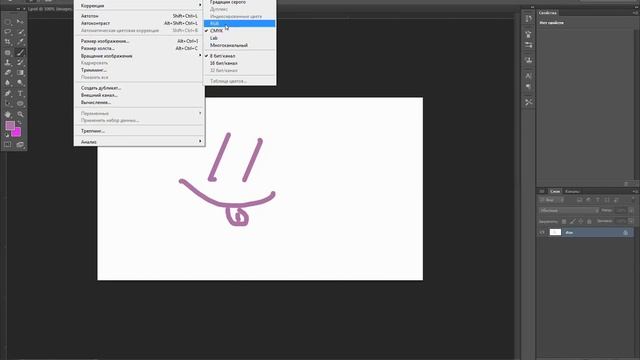The height and width of the screenshot is (360, 640).
Task: Select the Dodge tool
Action: [x=20, y=83]
